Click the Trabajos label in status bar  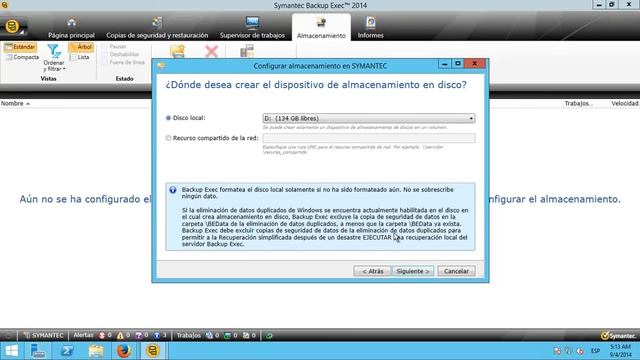[x=188, y=335]
